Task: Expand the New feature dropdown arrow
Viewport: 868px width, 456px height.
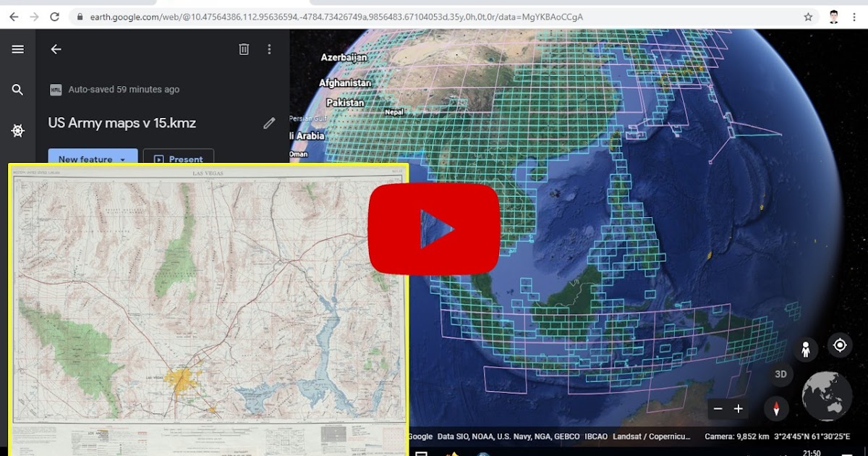Action: tap(123, 159)
